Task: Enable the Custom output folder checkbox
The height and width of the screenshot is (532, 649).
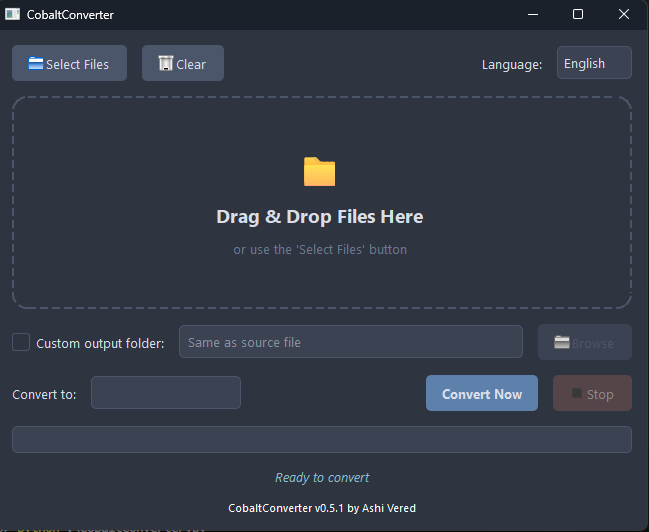Action: tap(21, 342)
